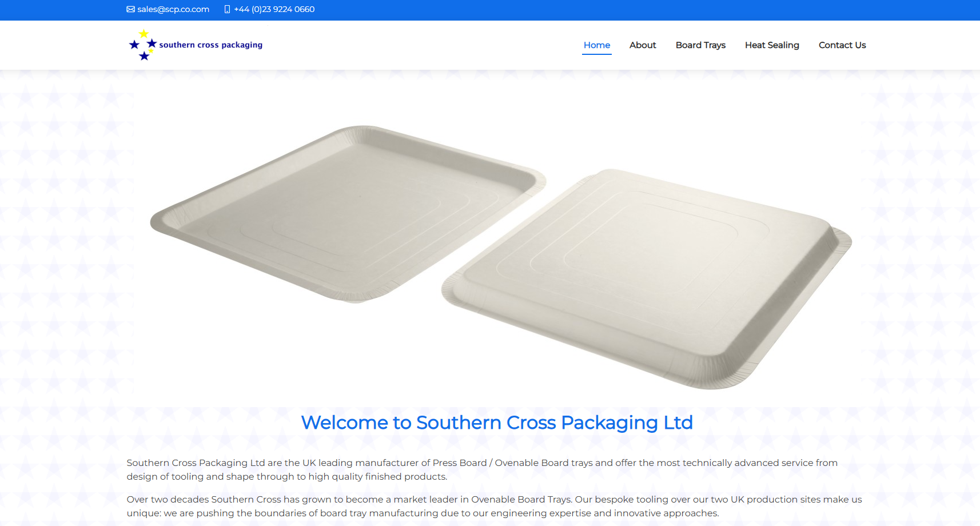Screen dimensions: 980x526
Task: Click the southern cross packaging logo text
Action: [x=211, y=45]
